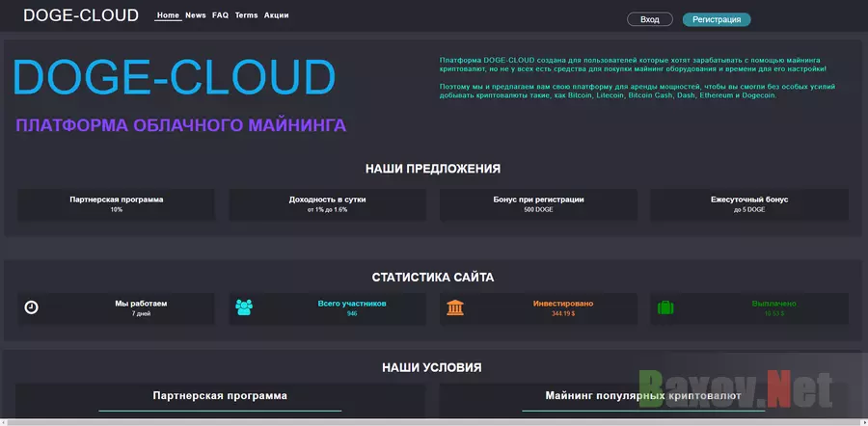The width and height of the screenshot is (868, 426).
Task: Click the 344.19 $ invested value
Action: [x=563, y=313]
